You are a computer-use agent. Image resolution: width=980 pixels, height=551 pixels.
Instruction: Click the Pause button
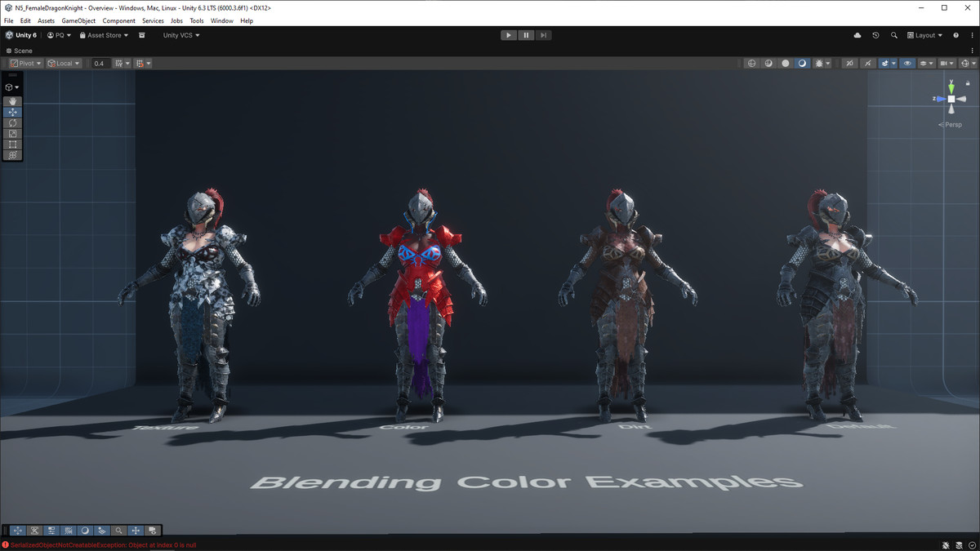click(526, 35)
